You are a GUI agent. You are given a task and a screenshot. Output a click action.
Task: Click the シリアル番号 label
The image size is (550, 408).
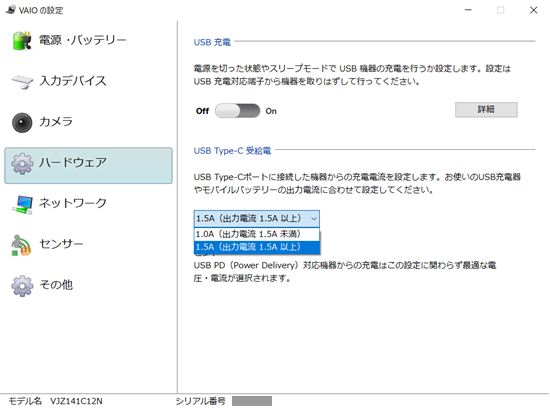(x=200, y=401)
